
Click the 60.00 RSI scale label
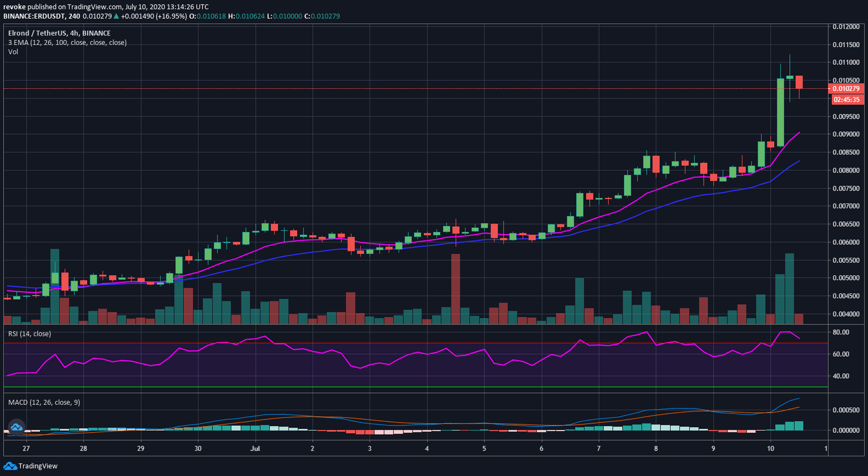click(x=841, y=354)
